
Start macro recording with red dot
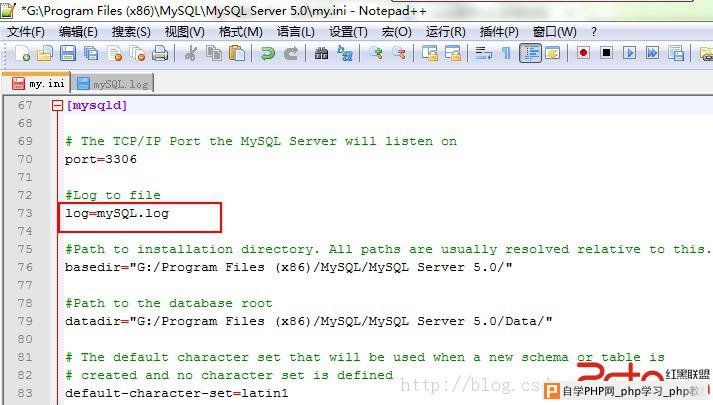(x=583, y=54)
